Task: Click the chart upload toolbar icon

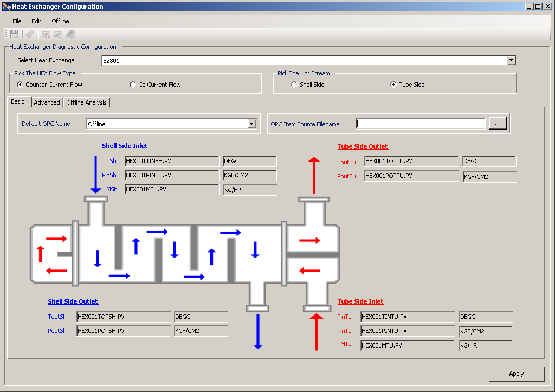Action: coord(45,34)
